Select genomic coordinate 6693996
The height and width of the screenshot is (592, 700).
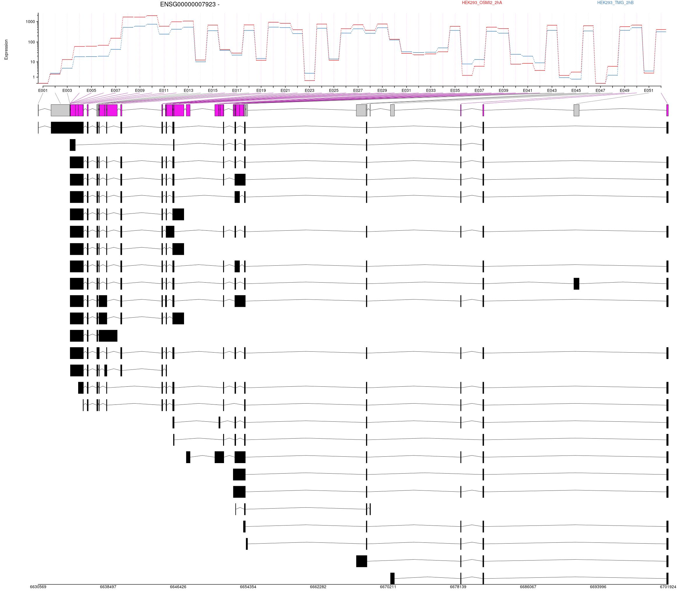(x=598, y=587)
